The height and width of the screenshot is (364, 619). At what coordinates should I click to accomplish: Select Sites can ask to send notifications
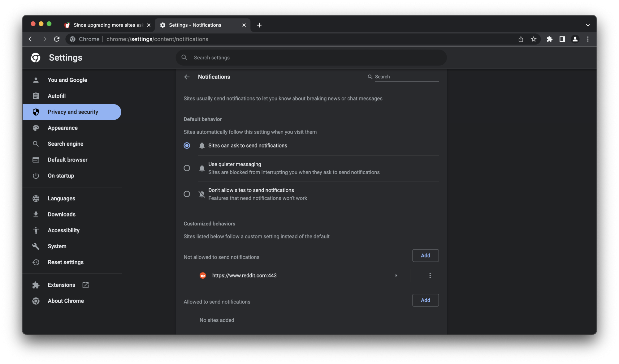(x=187, y=146)
